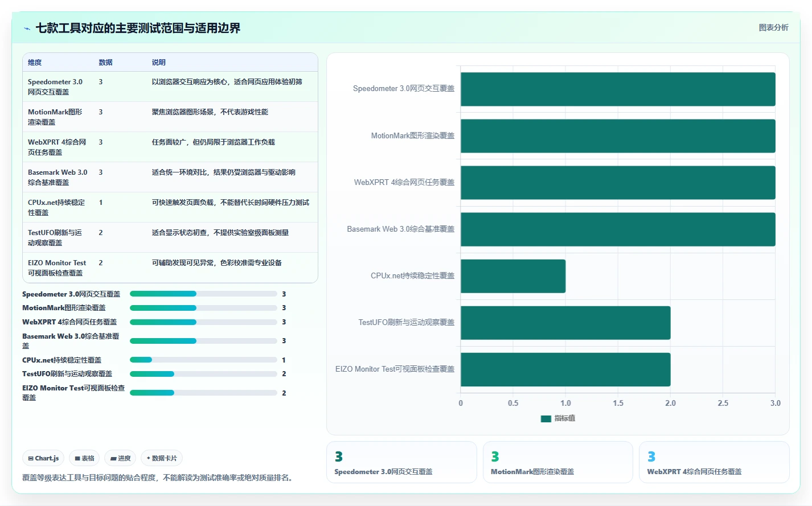The image size is (812, 506).
Task: Click the footer note about 覆盖等级
Action: (159, 478)
